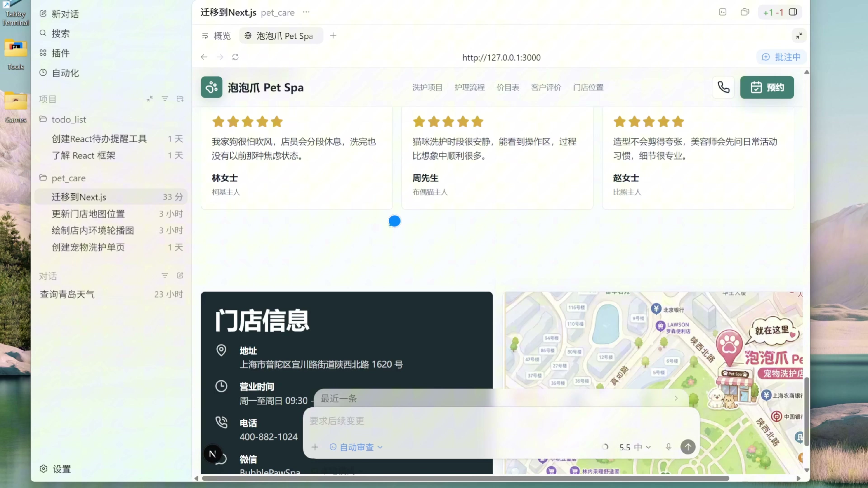The height and width of the screenshot is (488, 868).
Task: Click the phone call icon button
Action: pos(723,88)
